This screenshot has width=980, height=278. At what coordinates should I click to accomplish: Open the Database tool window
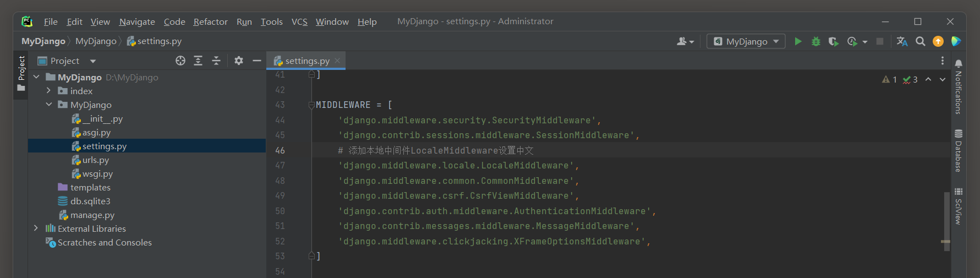pos(959,151)
